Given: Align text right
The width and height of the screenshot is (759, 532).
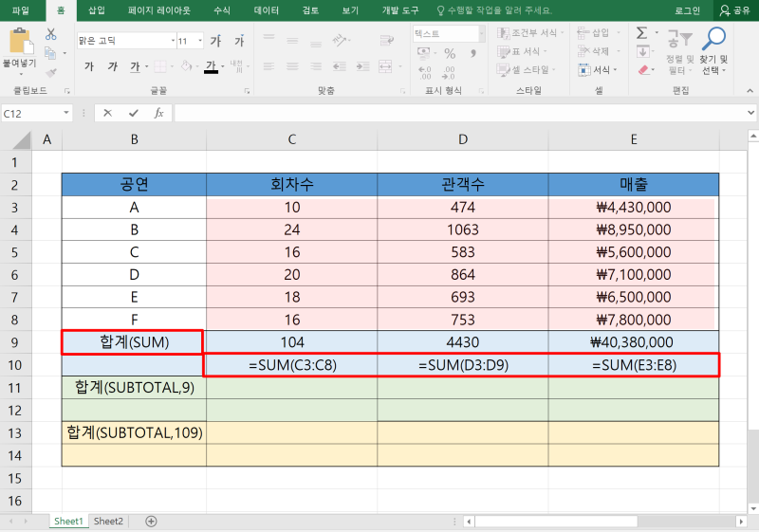Looking at the screenshot, I should (x=316, y=66).
